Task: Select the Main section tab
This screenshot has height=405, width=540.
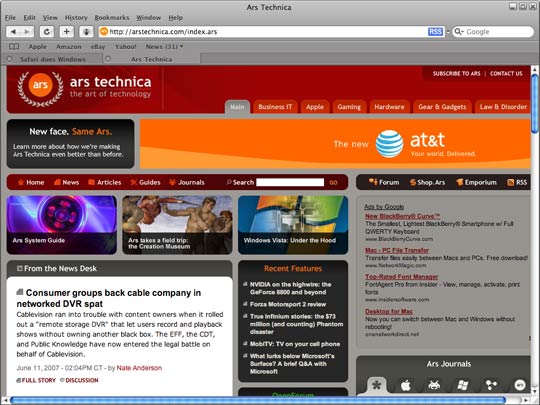Action: [x=237, y=107]
